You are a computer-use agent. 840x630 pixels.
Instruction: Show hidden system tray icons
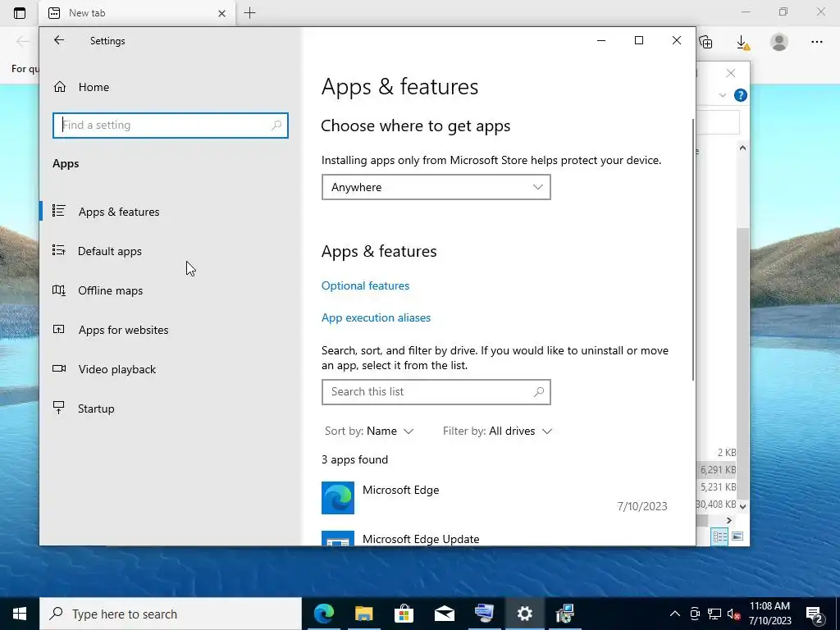(x=675, y=614)
